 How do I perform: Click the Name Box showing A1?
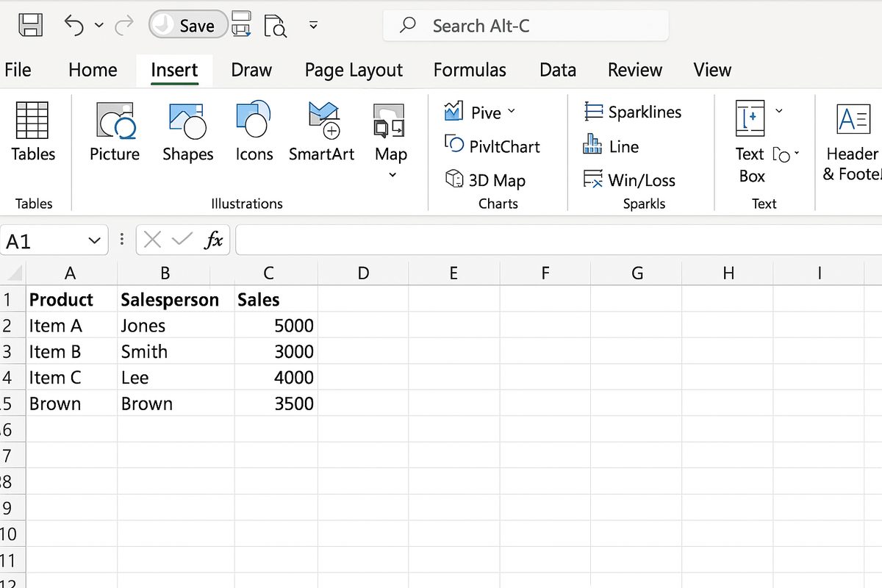(x=44, y=240)
